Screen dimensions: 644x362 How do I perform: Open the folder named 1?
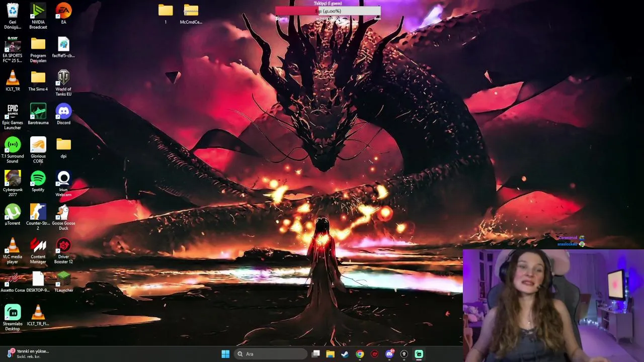(166, 14)
